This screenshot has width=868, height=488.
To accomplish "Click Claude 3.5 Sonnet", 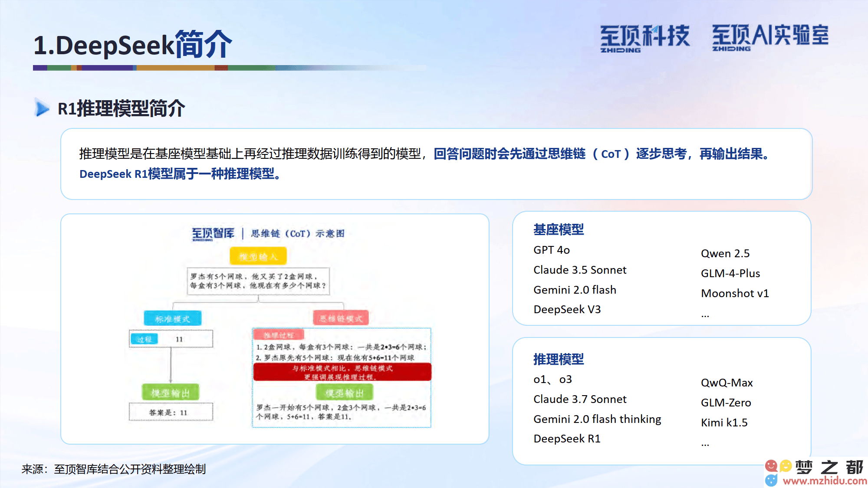I will [x=580, y=270].
